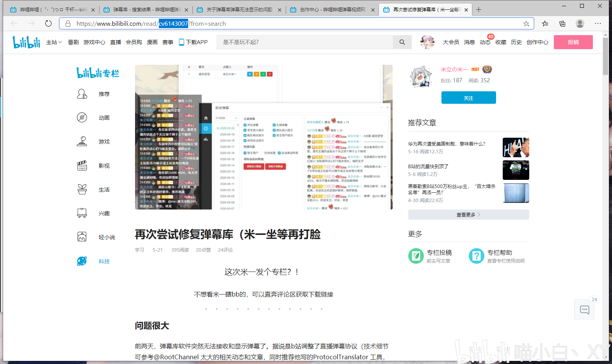
Task: Click 专栏帮助 question mark icon
Action: (477, 256)
